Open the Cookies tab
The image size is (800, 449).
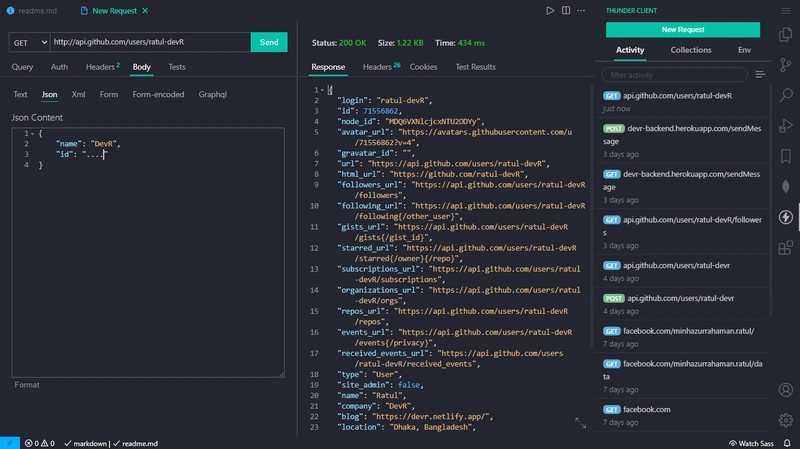[x=423, y=67]
